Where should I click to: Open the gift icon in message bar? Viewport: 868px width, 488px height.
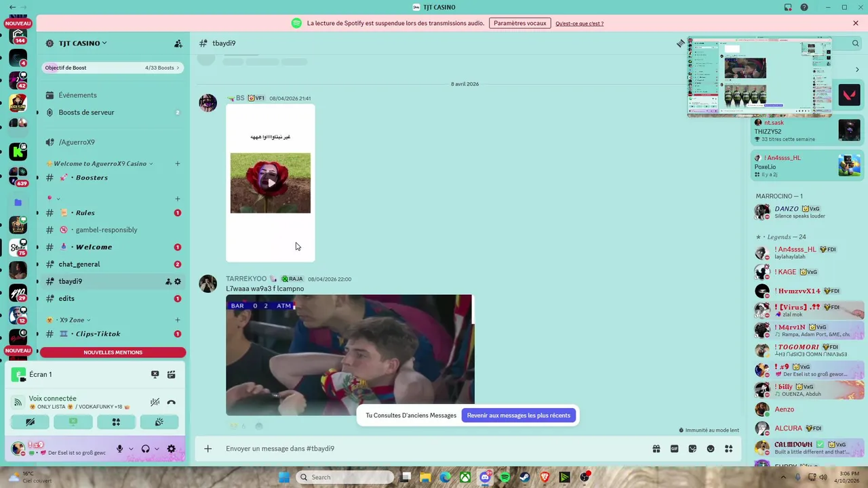[x=656, y=449]
